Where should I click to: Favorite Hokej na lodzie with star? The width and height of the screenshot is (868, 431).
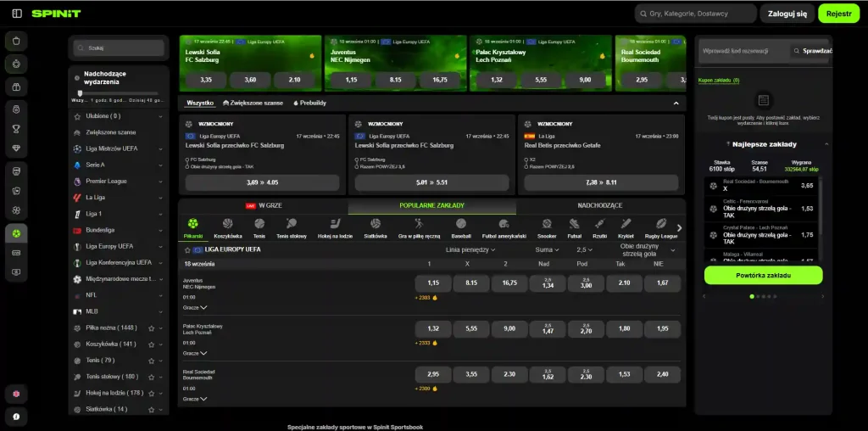tap(151, 394)
